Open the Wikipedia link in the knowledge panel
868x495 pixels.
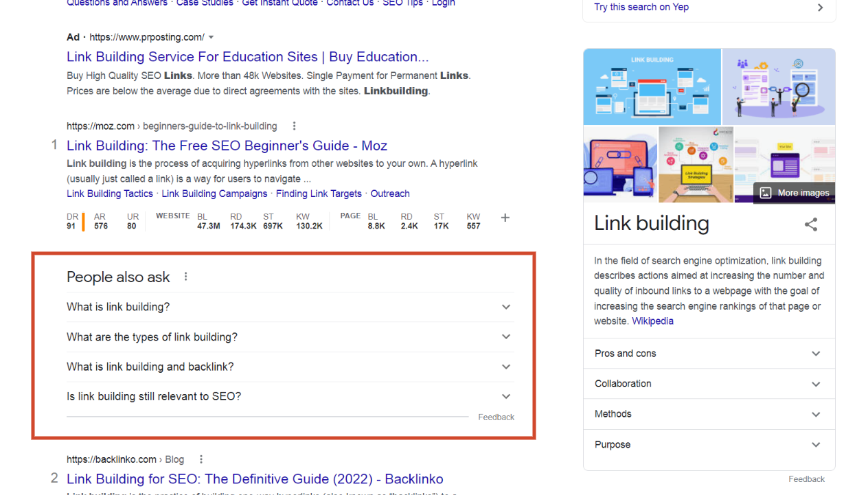(x=652, y=321)
